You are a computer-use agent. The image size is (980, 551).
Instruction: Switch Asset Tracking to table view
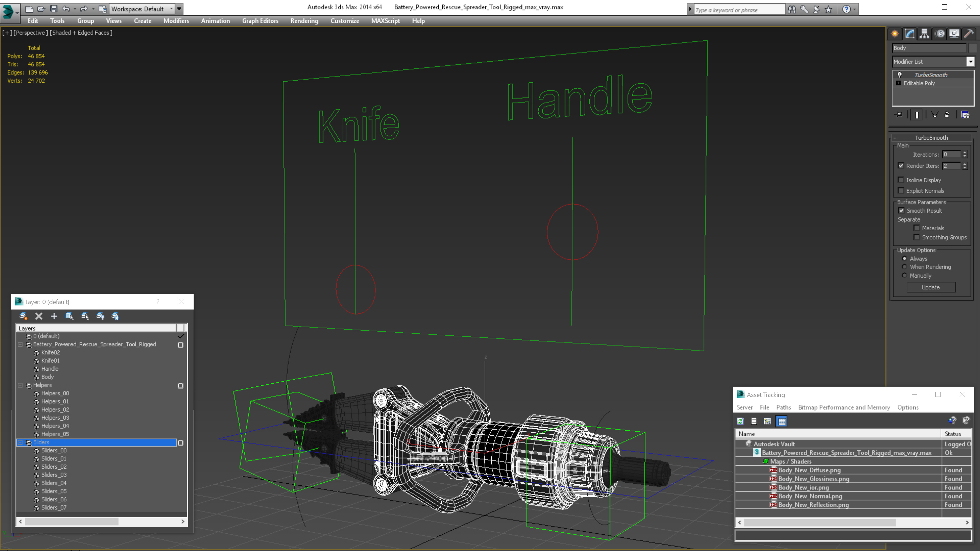(x=782, y=421)
